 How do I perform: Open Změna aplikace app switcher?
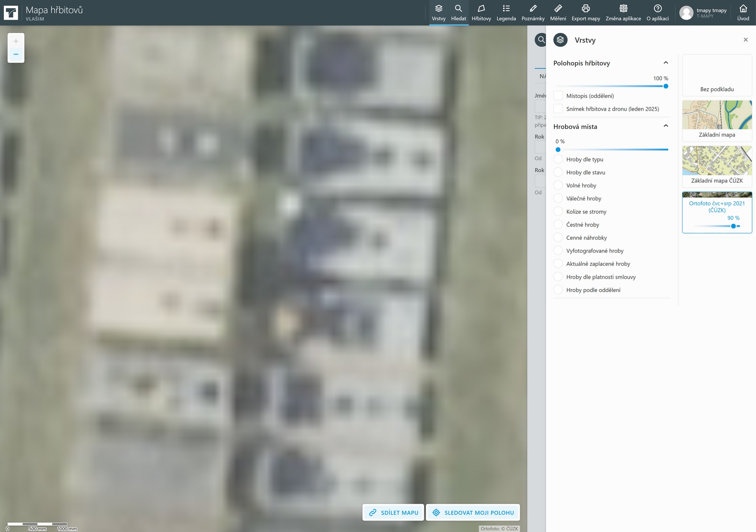click(623, 13)
